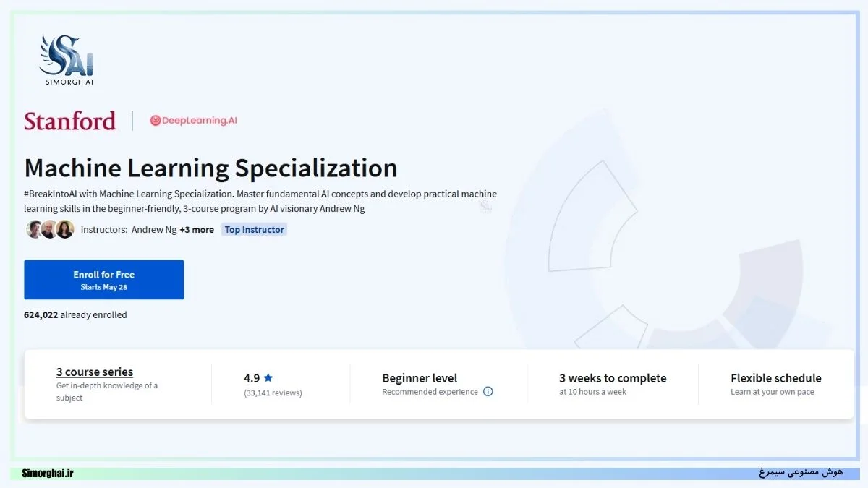The width and height of the screenshot is (868, 488).
Task: Click the blue rating star icon
Action: pyautogui.click(x=268, y=377)
